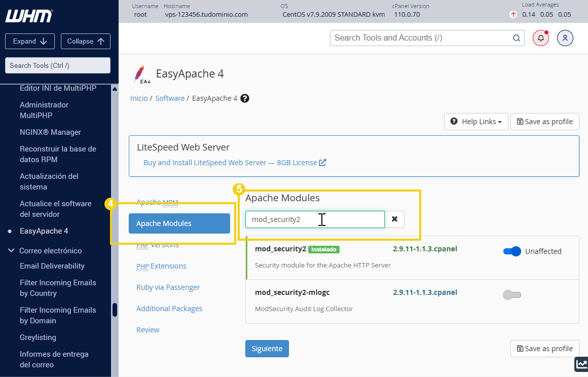Click the WHM logo
The image size is (588, 377).
tap(29, 16)
